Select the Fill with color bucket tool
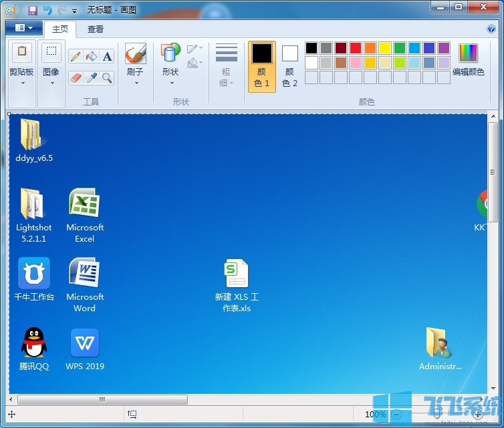The height and width of the screenshot is (428, 504). [x=92, y=57]
